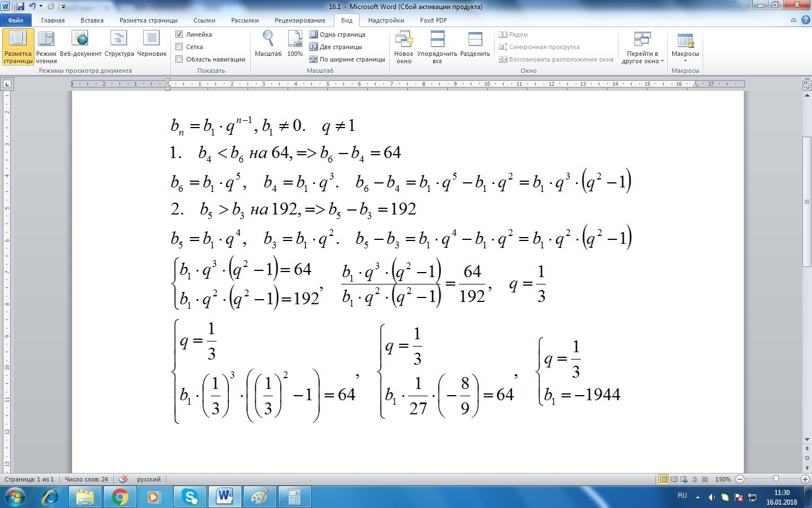This screenshot has height=508, width=812.
Task: Click русский language indicator in status bar
Action: click(148, 479)
